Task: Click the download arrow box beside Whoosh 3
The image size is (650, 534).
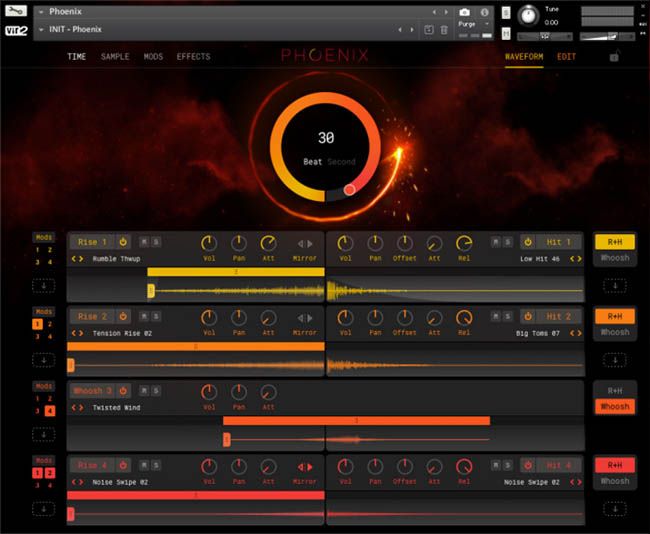Action: 44,434
